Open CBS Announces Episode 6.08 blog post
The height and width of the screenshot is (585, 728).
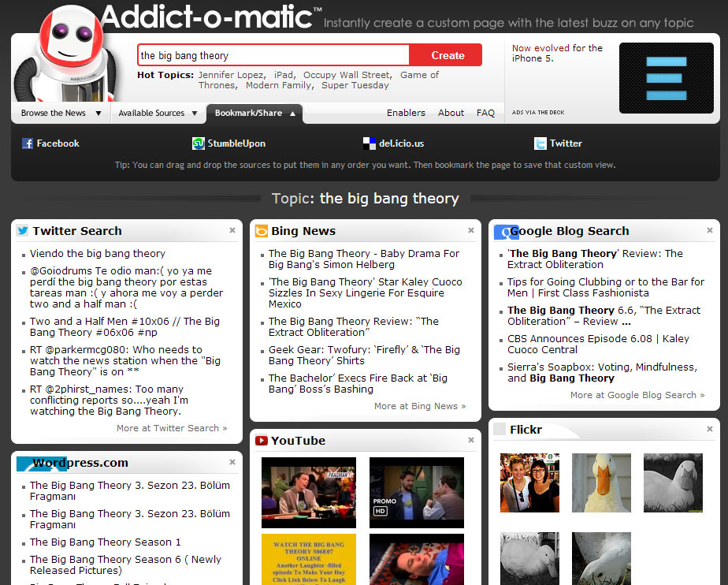[x=598, y=344]
